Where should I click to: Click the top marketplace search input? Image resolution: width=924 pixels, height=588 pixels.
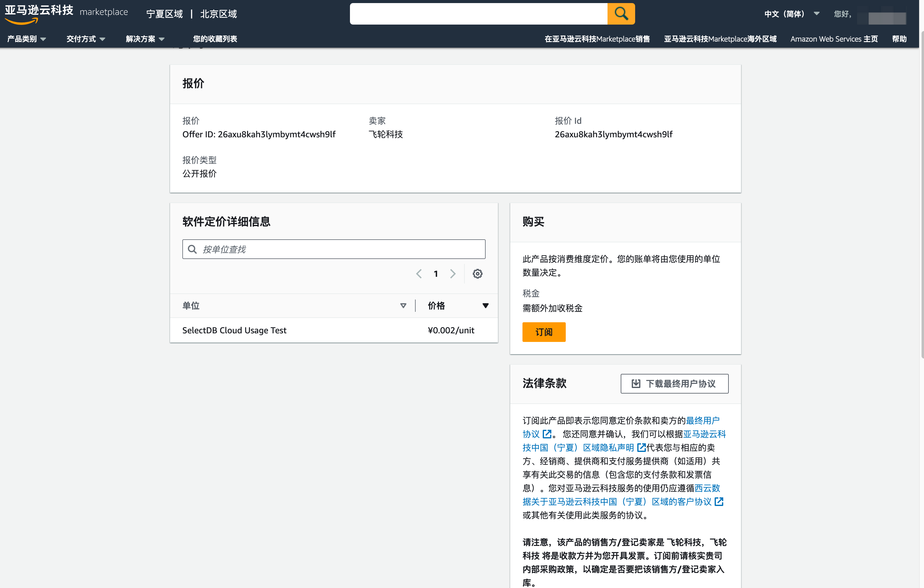pyautogui.click(x=479, y=14)
